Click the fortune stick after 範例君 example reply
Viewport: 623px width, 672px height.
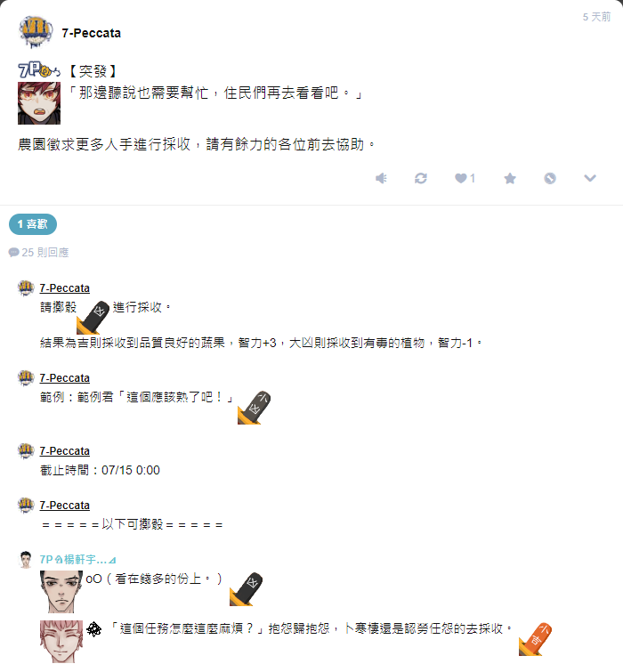(x=254, y=408)
